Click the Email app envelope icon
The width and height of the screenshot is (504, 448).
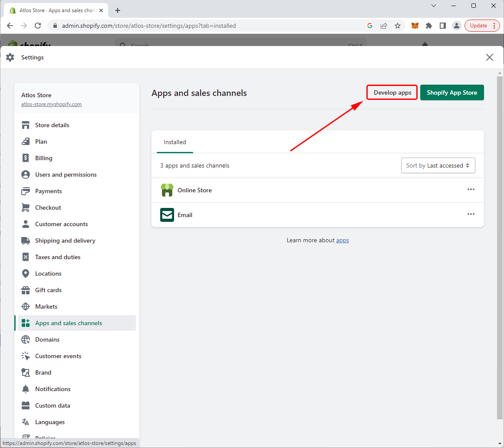tap(167, 215)
